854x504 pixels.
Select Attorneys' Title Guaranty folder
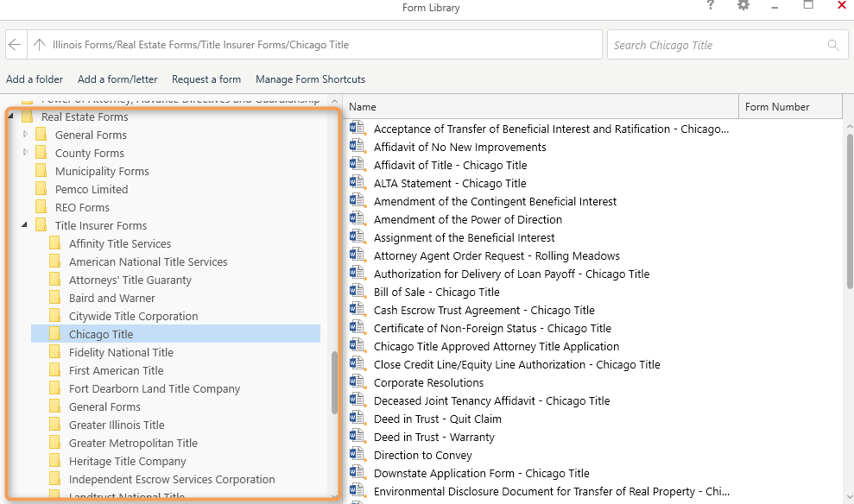pyautogui.click(x=130, y=280)
